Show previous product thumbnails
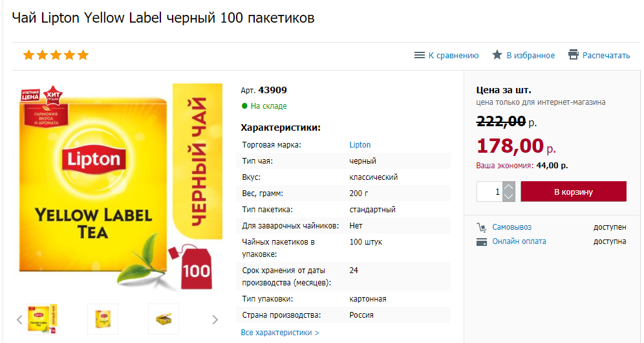This screenshot has width=644, height=343. pos(19,319)
